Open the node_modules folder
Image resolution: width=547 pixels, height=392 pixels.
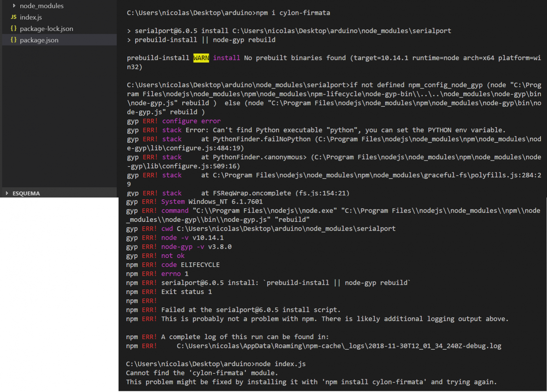tap(42, 6)
